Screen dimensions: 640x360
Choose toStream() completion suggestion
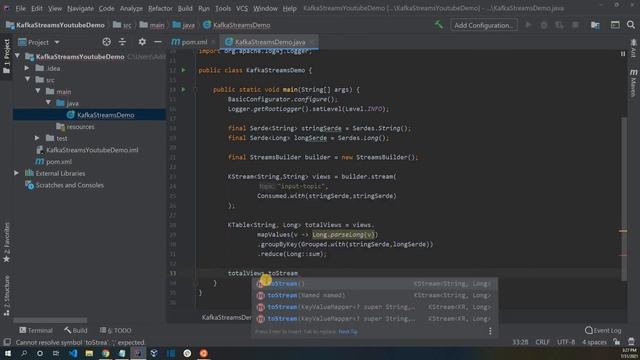[x=374, y=284]
